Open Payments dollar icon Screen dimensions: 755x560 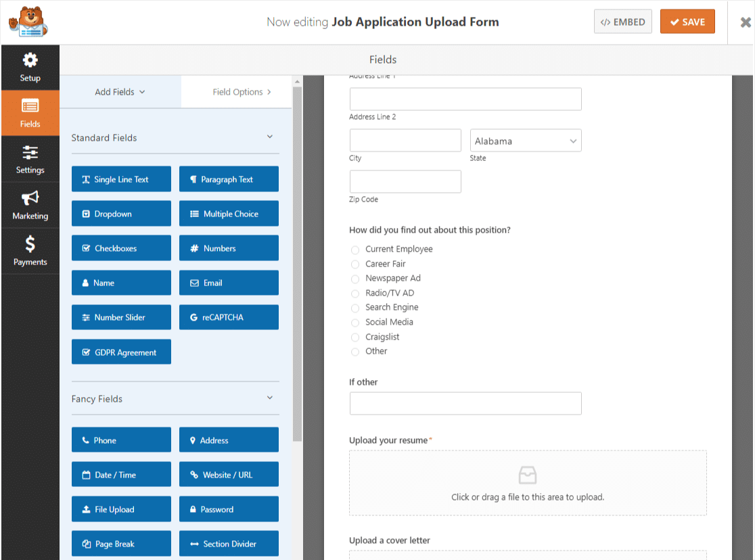[30, 244]
